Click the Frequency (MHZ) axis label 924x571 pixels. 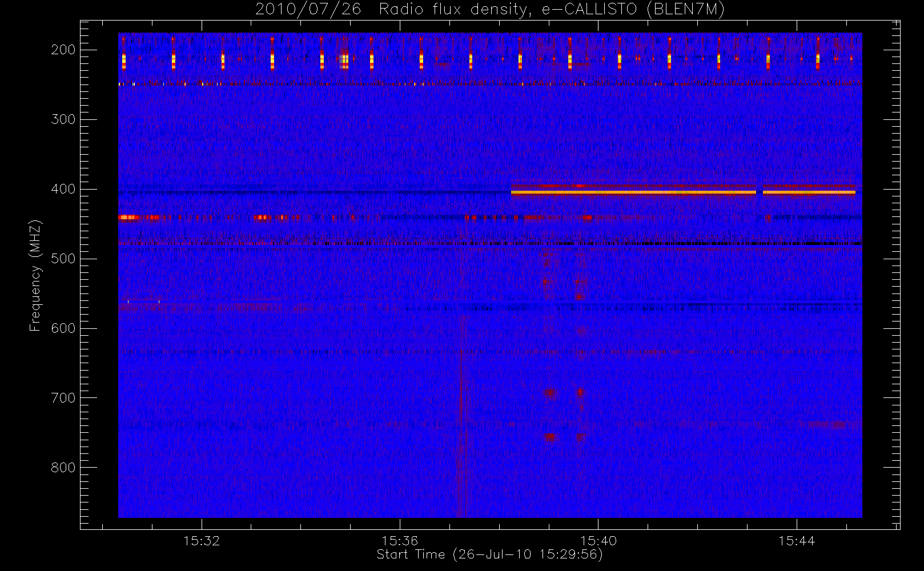click(35, 275)
